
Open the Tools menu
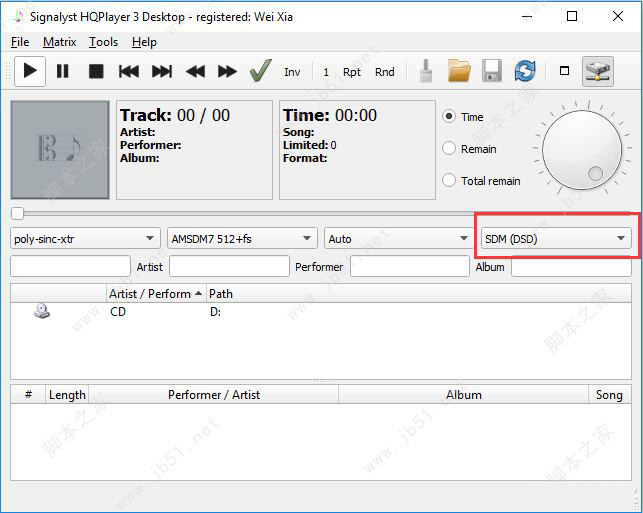(103, 42)
